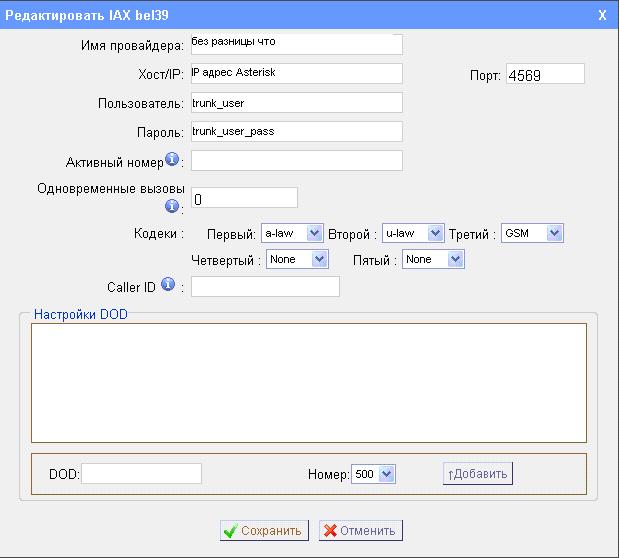Open the Номер dropdown showing 500

374,473
